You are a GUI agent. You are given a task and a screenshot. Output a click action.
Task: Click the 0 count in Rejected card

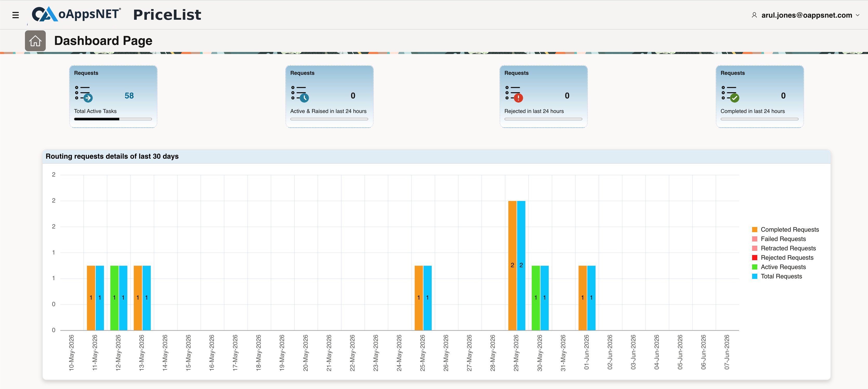[567, 96]
